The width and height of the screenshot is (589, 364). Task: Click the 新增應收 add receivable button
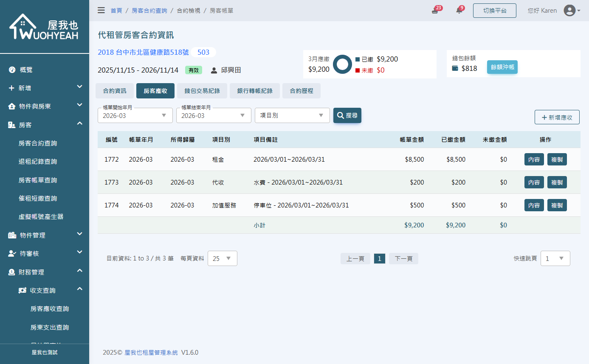point(557,117)
